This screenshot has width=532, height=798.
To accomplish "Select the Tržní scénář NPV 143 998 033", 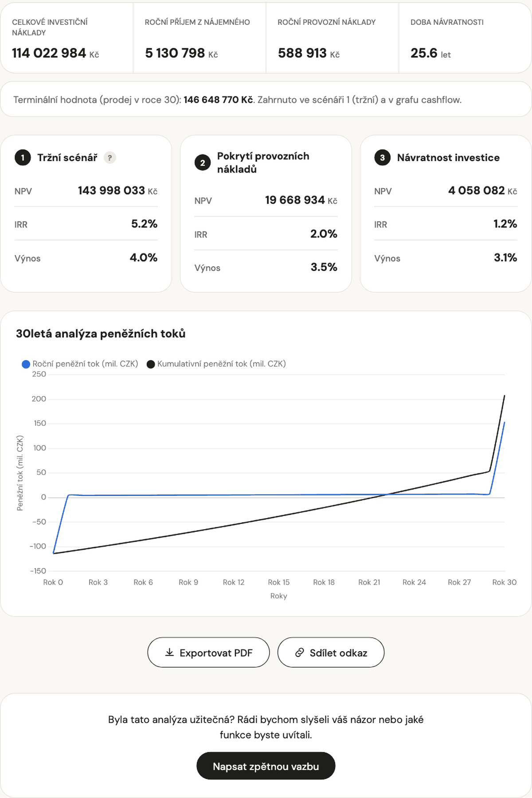I will (x=111, y=191).
